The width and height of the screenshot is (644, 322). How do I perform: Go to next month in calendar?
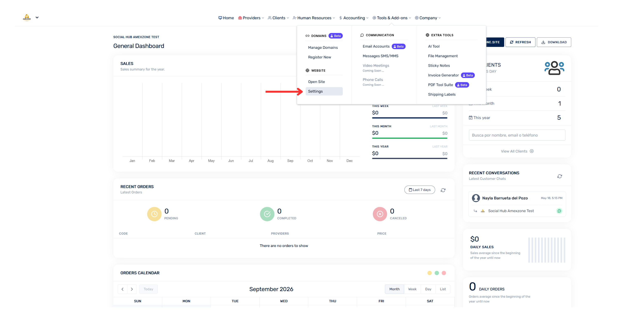click(x=132, y=289)
